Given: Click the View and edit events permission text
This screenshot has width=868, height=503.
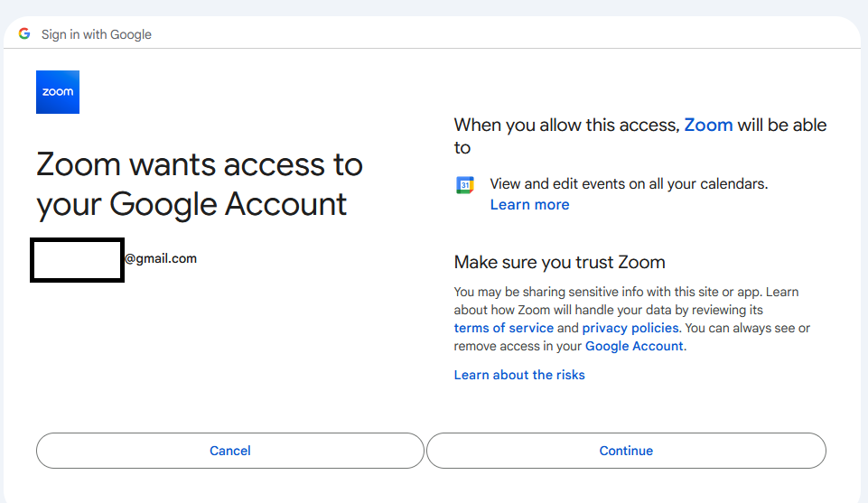Looking at the screenshot, I should tap(629, 183).
